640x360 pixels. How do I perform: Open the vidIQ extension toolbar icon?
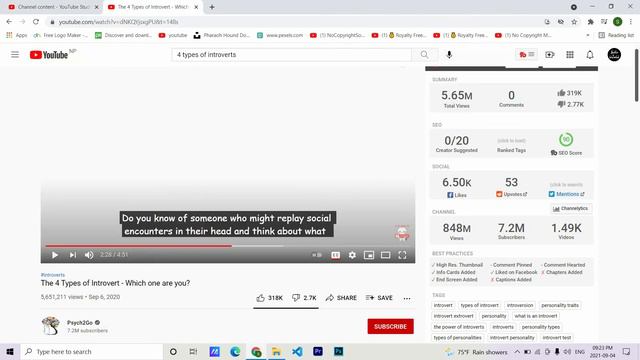tap(527, 54)
